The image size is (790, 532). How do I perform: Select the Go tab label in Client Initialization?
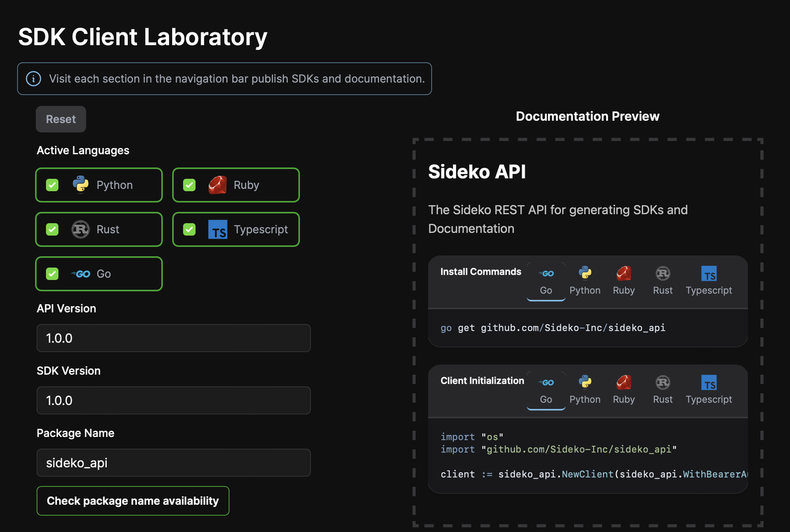pyautogui.click(x=546, y=399)
